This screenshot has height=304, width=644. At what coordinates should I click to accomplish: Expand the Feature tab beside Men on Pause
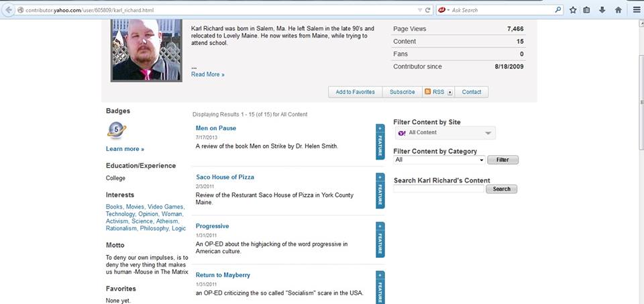click(x=380, y=141)
